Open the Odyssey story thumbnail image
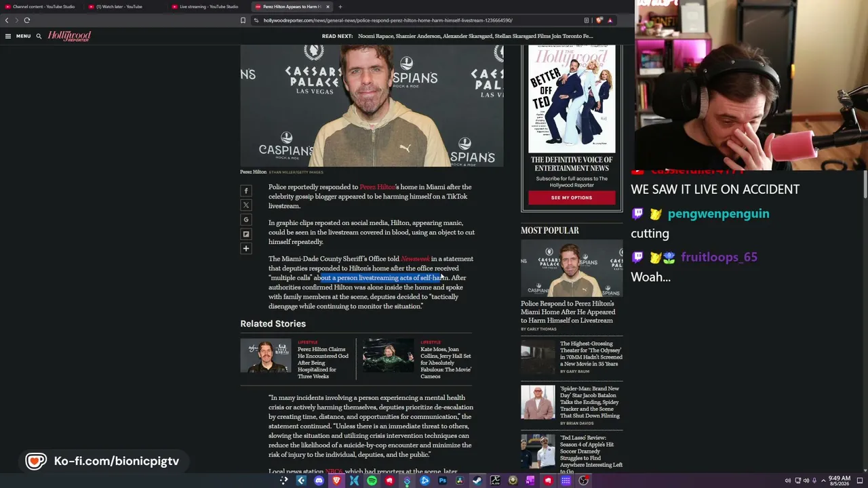 click(x=538, y=357)
